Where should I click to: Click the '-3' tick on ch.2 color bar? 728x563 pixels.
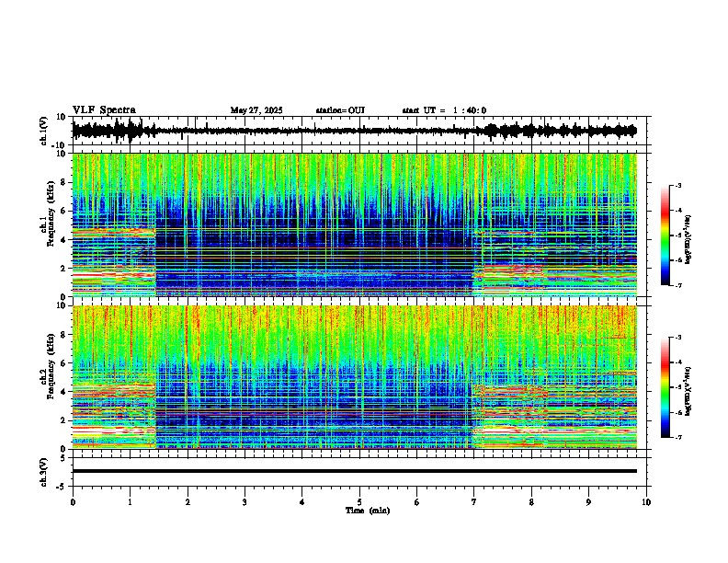[678, 338]
